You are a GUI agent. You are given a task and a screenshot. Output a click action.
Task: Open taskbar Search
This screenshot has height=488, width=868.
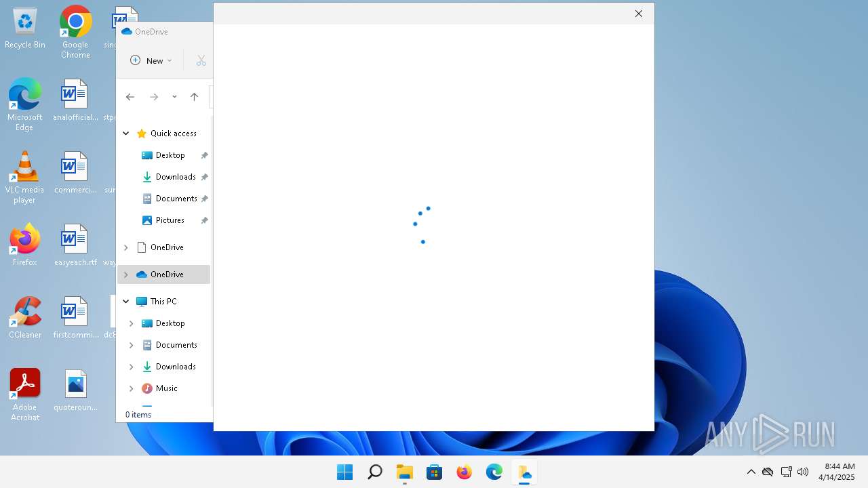tap(375, 472)
